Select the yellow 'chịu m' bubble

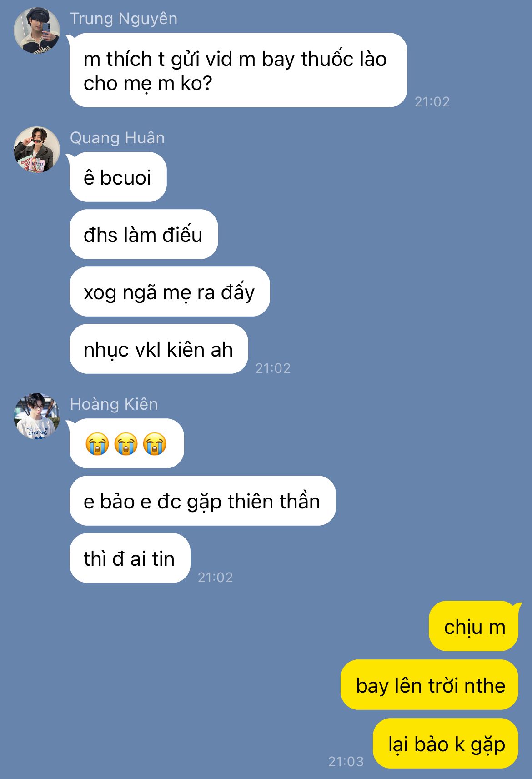coord(474,626)
